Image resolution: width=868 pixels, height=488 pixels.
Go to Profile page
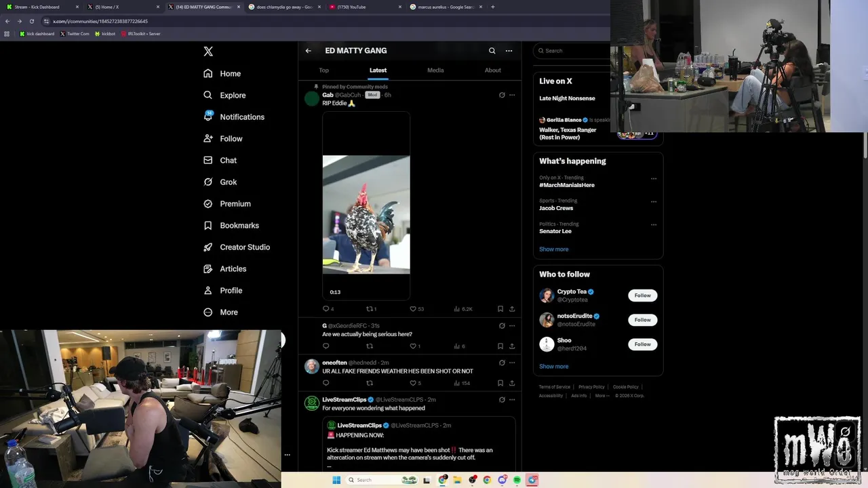coord(222,290)
